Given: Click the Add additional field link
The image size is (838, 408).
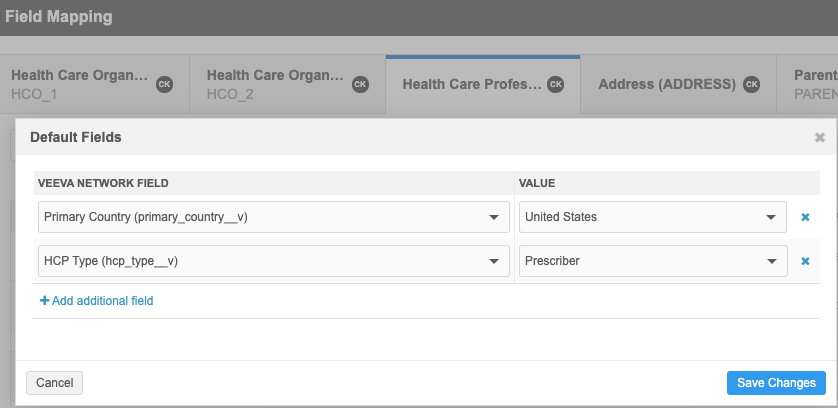Looking at the screenshot, I should pos(102,300).
